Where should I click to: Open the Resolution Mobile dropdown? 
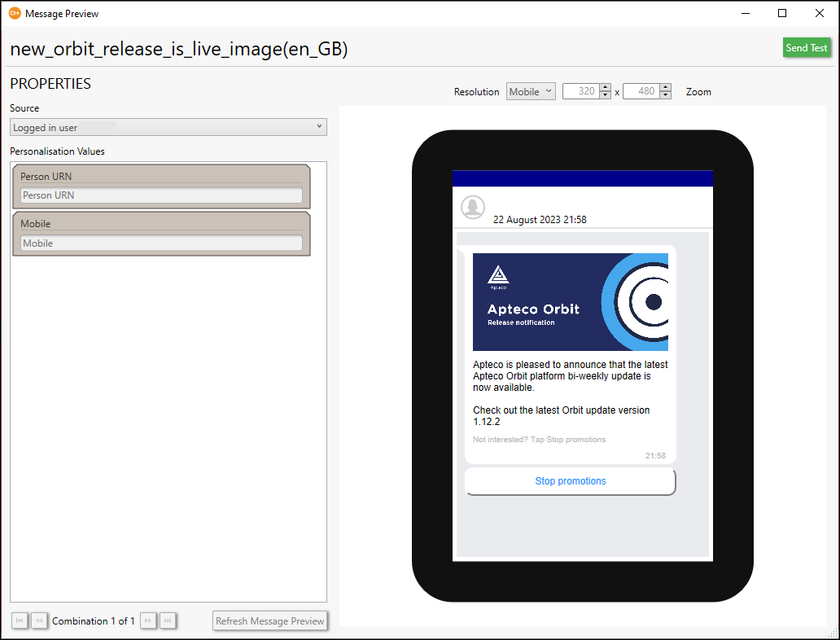pyautogui.click(x=531, y=92)
